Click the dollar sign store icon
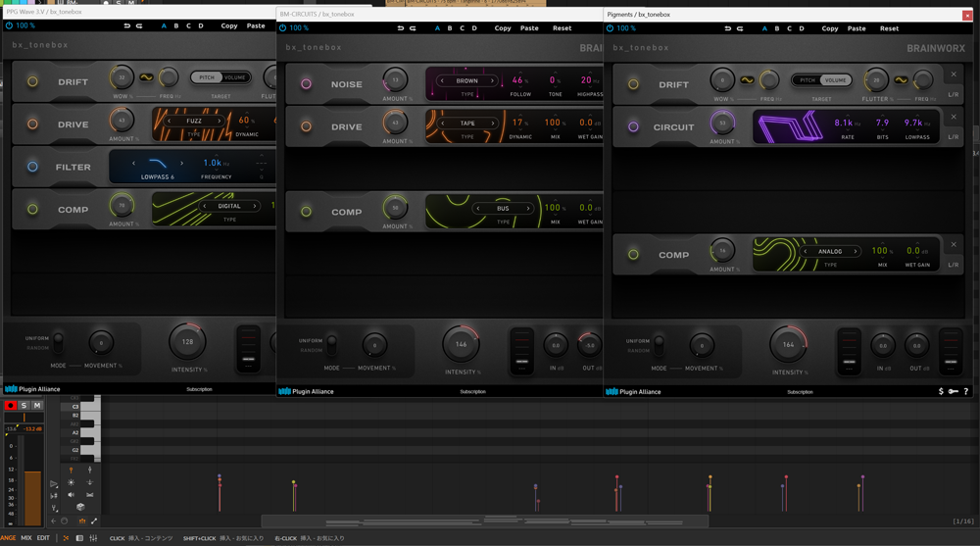 (941, 391)
